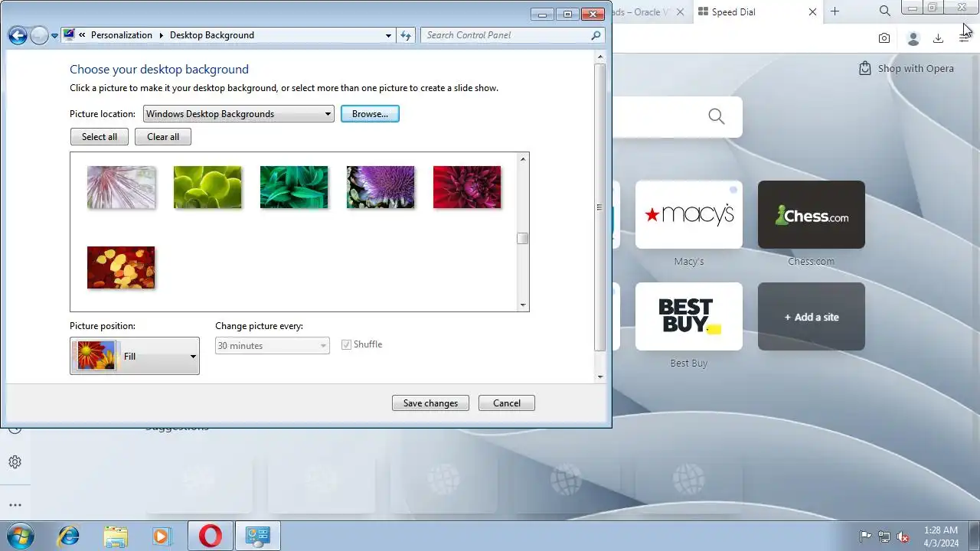Image resolution: width=980 pixels, height=551 pixels.
Task: Click Shop with Opera link
Action: click(906, 68)
